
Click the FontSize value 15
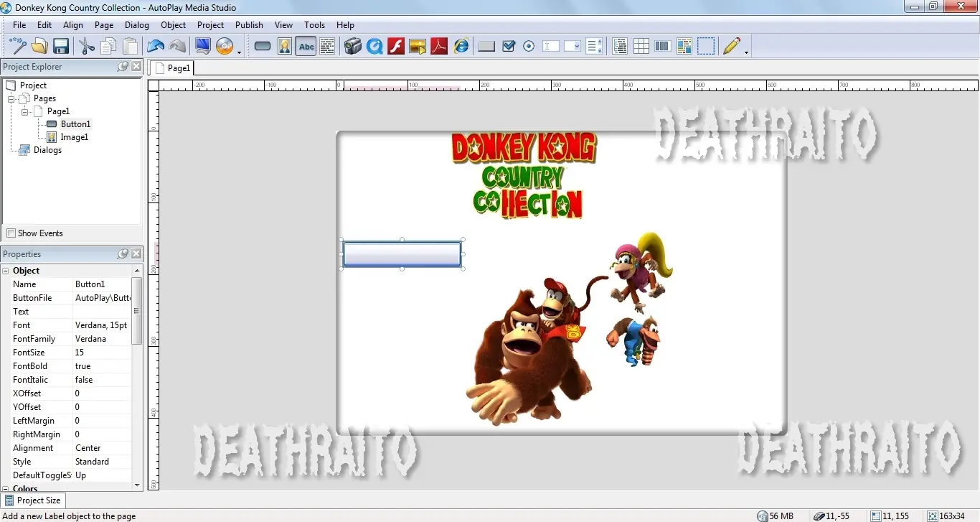[102, 353]
